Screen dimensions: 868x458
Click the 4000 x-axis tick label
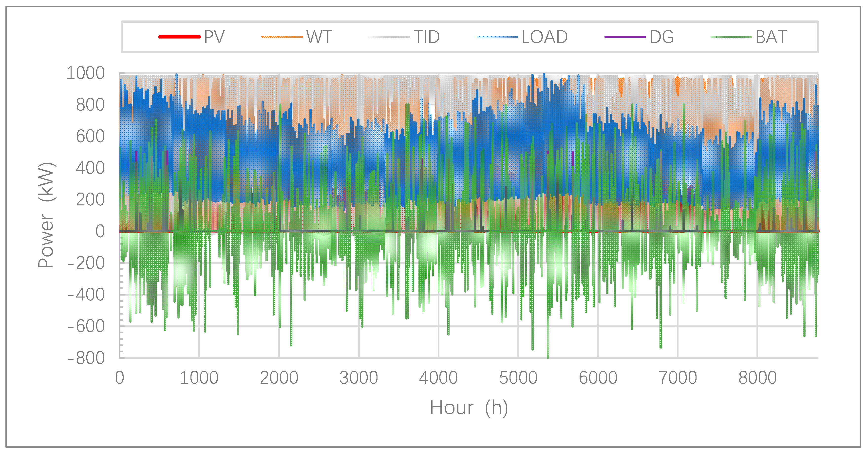tap(438, 378)
